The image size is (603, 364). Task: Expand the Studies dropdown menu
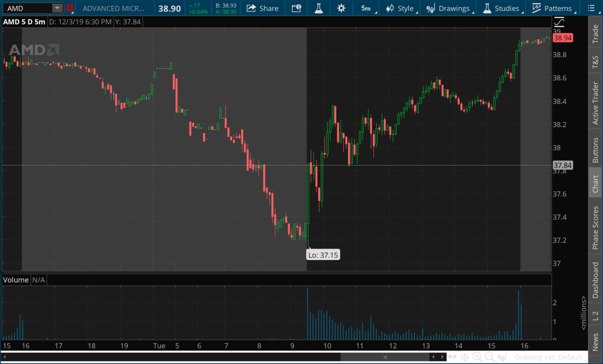click(x=524, y=12)
